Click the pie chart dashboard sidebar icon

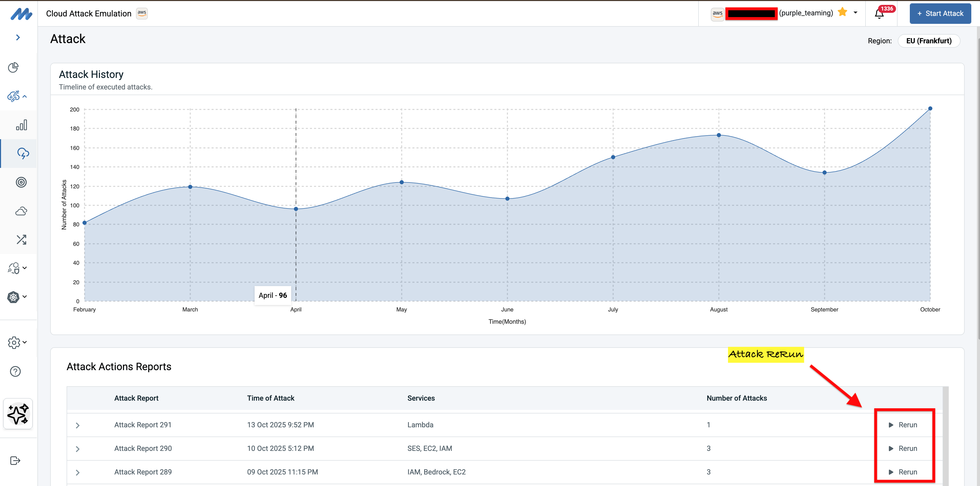13,67
